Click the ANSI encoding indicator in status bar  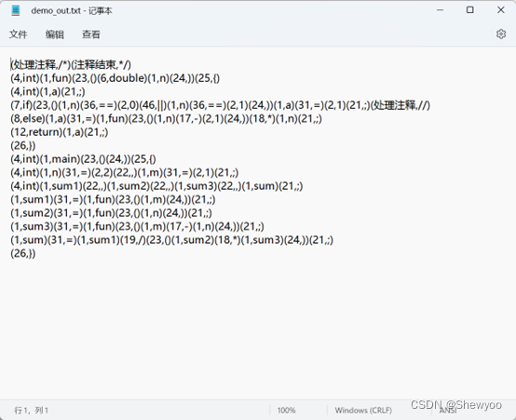[x=448, y=411]
